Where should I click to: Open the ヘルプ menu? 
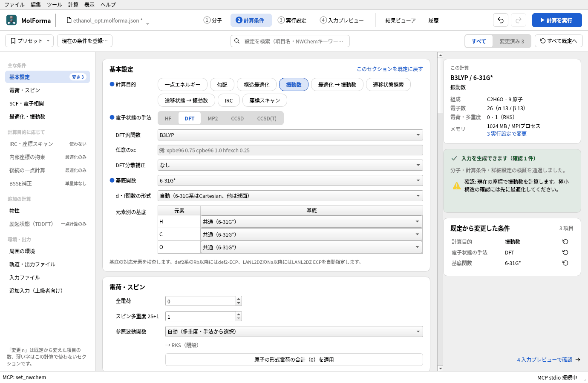(108, 5)
